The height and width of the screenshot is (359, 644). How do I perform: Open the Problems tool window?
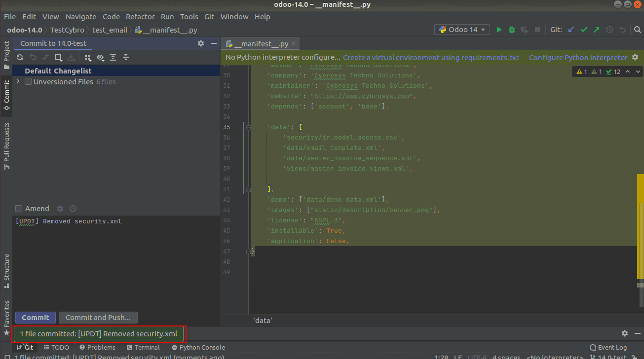(x=97, y=347)
